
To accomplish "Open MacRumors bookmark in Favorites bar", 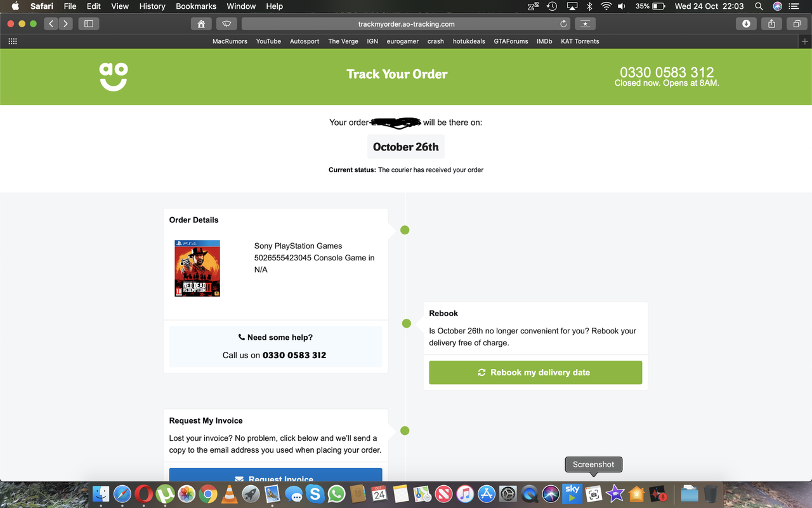I will [x=230, y=41].
